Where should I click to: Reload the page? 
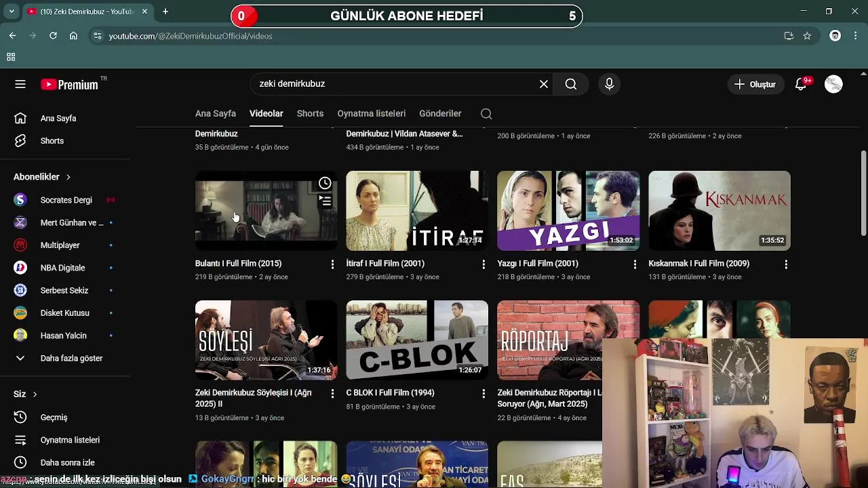pos(53,36)
